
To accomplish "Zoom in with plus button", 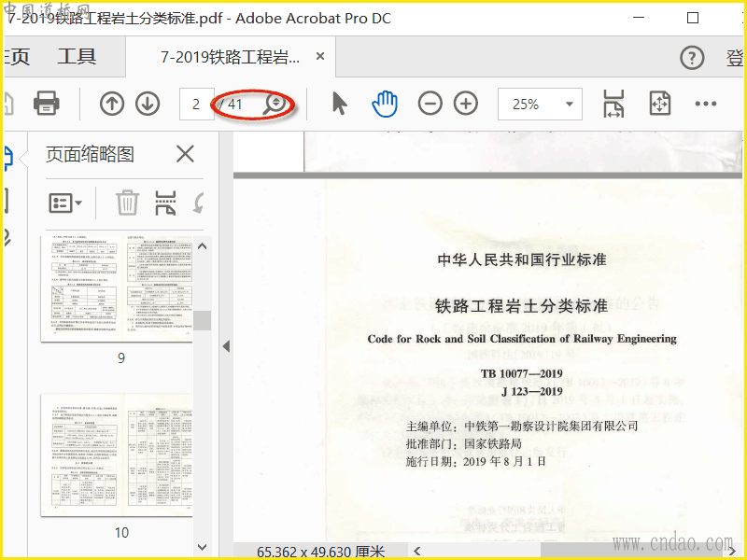I will pos(466,104).
